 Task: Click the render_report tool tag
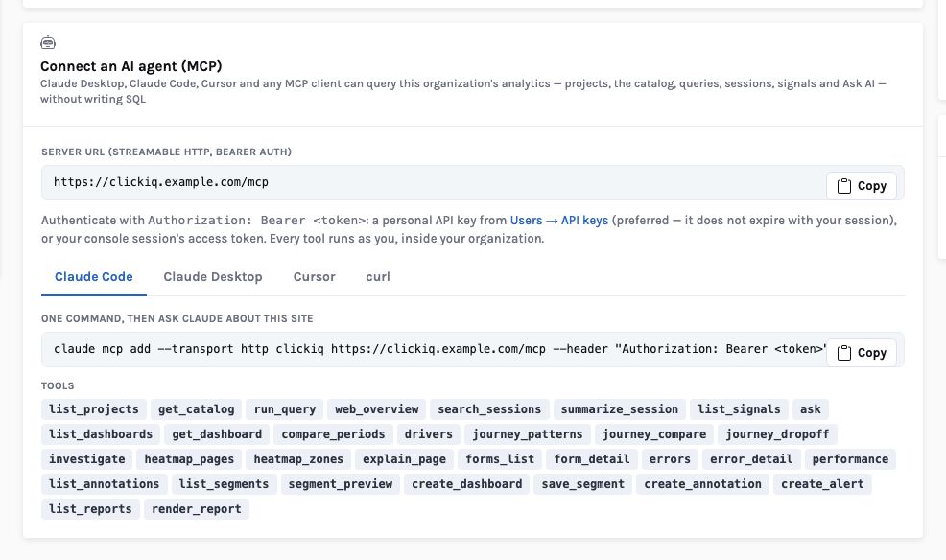pos(196,509)
